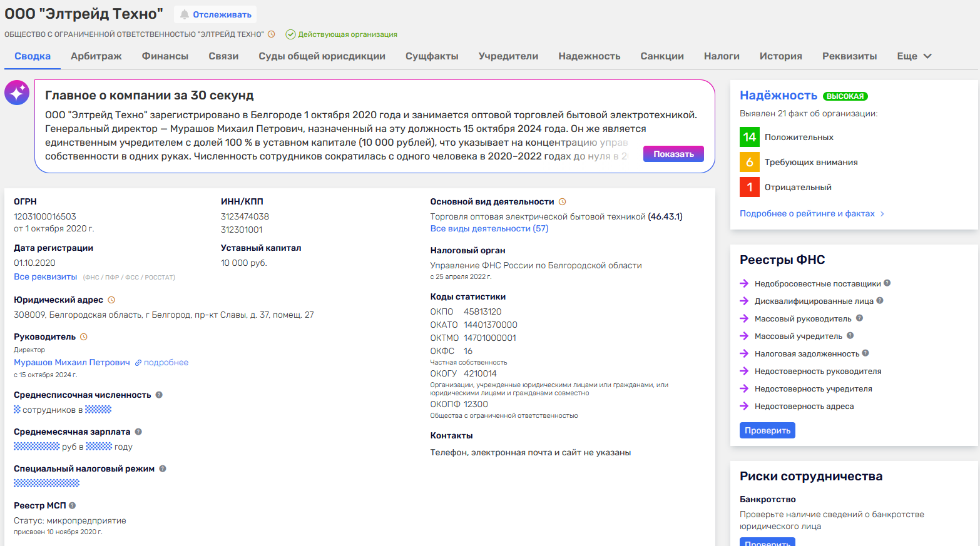Click the Налоговая задолженность registry item
Viewport: 980px width, 546px height.
pos(807,353)
